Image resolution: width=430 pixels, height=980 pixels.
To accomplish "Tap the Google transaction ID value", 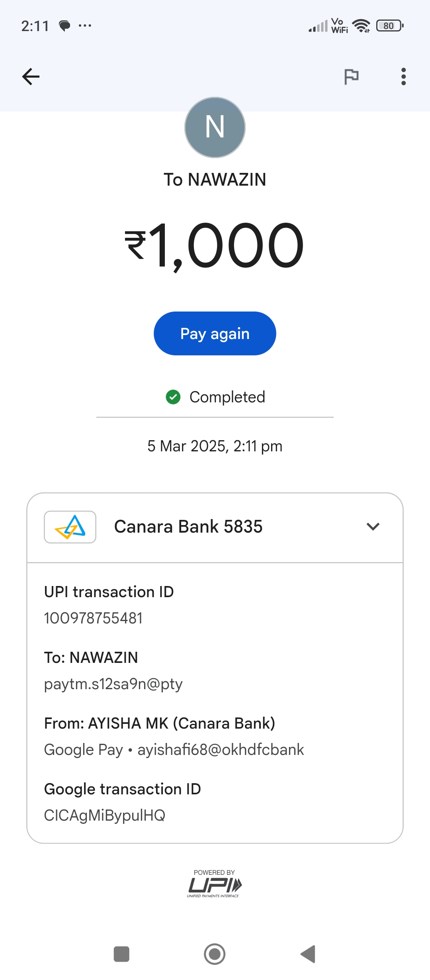I will pyautogui.click(x=105, y=815).
